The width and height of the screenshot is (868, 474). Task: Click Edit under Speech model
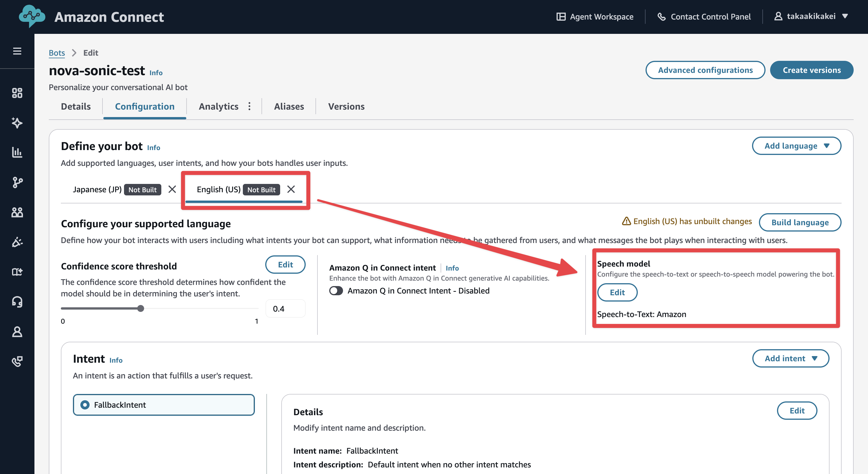pos(617,292)
